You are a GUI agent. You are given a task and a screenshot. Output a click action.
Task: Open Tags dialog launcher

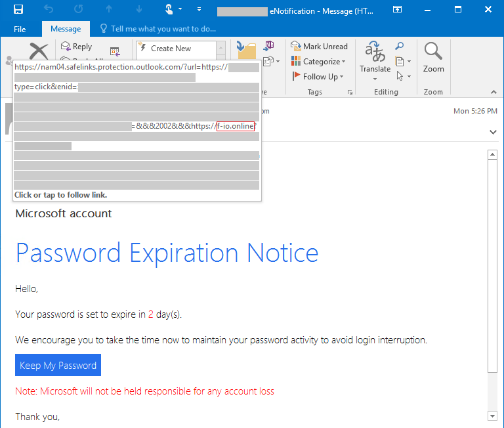click(x=350, y=93)
